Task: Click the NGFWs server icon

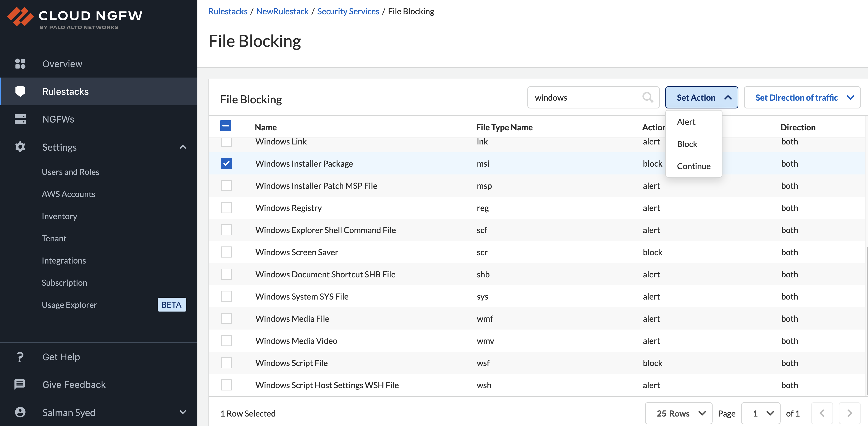Action: pyautogui.click(x=20, y=119)
